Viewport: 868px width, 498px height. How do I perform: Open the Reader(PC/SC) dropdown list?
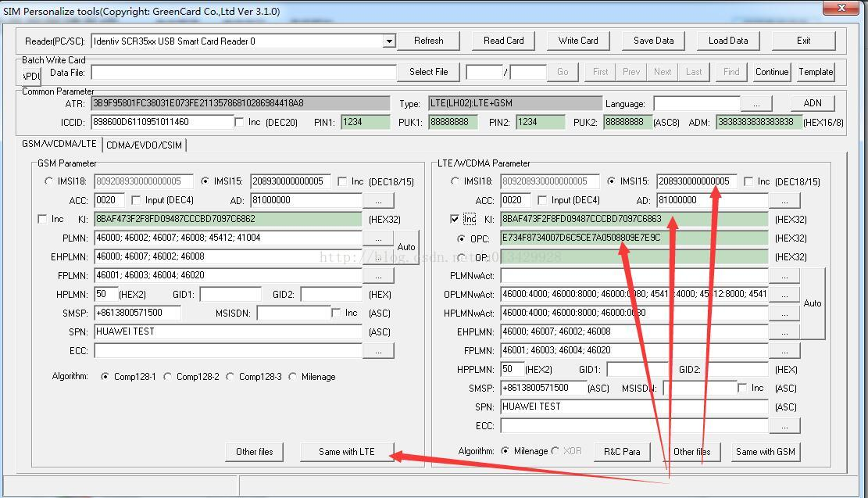[x=389, y=41]
